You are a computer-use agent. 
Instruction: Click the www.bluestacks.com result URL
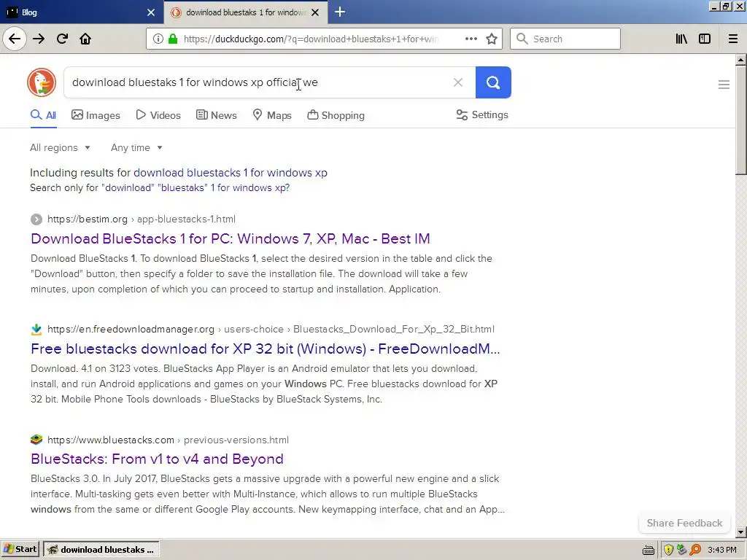coord(169,440)
